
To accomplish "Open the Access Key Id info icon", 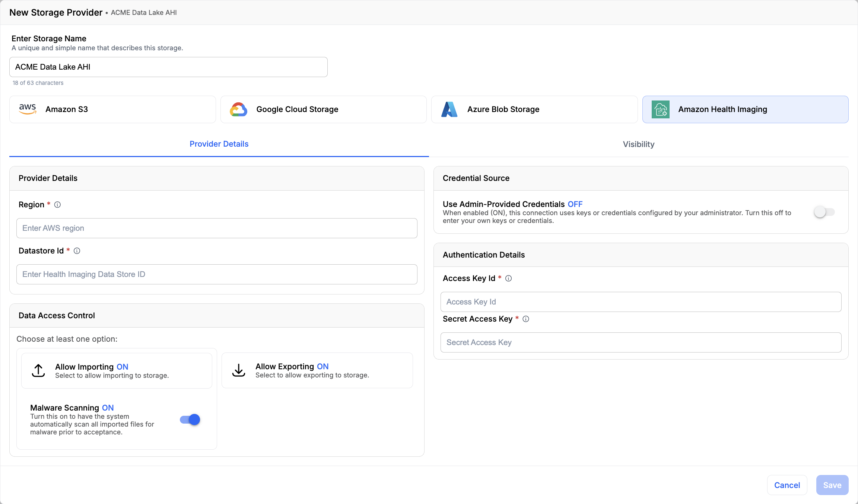I will (508, 278).
